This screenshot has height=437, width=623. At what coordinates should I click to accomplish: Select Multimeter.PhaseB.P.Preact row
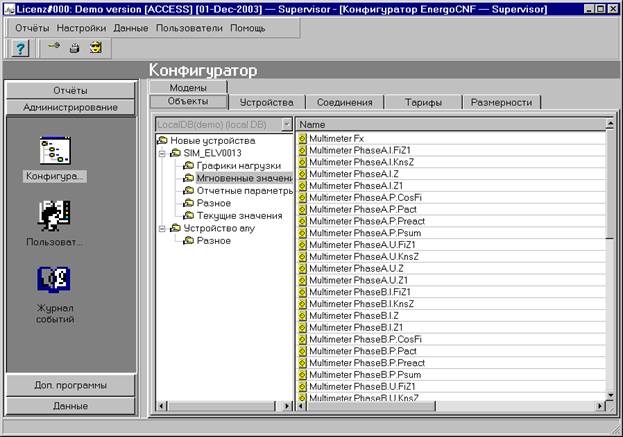point(451,363)
